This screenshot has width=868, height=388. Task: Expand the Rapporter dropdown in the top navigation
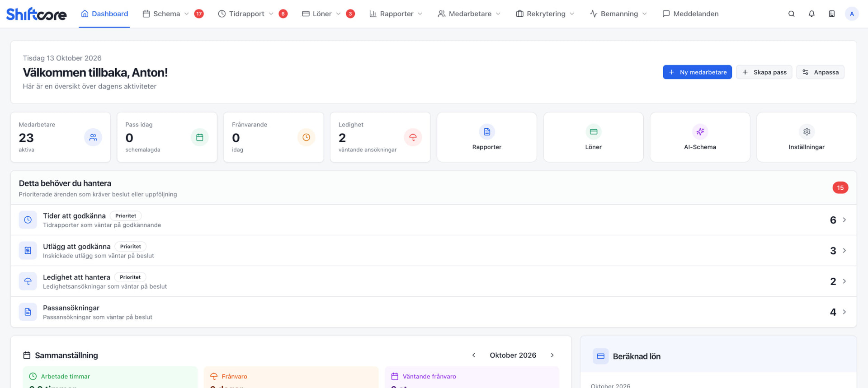click(396, 14)
